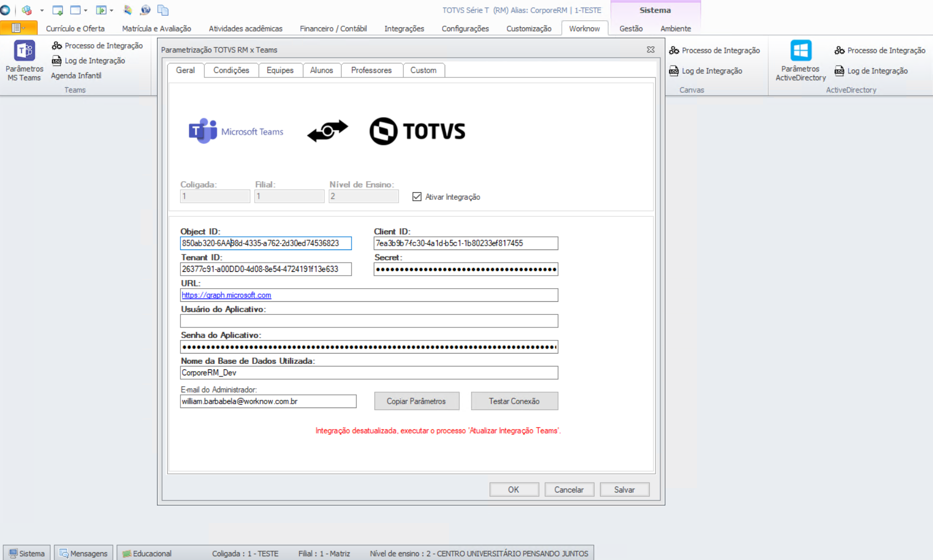Click the Canvas Log de Integração icon
The image size is (933, 560).
tap(674, 71)
